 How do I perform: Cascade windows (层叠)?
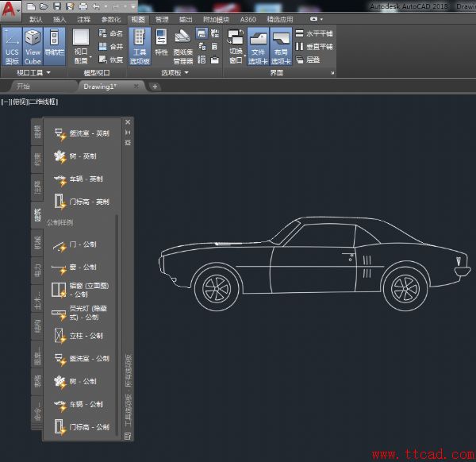[x=308, y=60]
